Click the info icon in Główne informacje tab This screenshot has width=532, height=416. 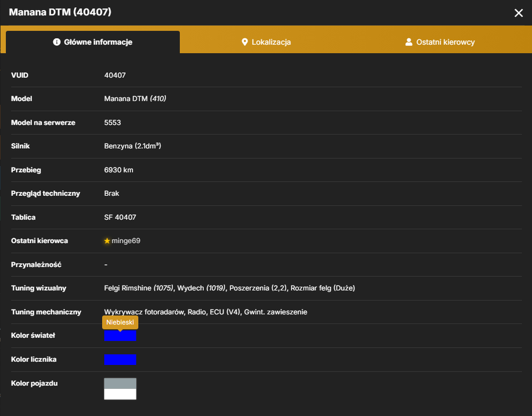[57, 42]
